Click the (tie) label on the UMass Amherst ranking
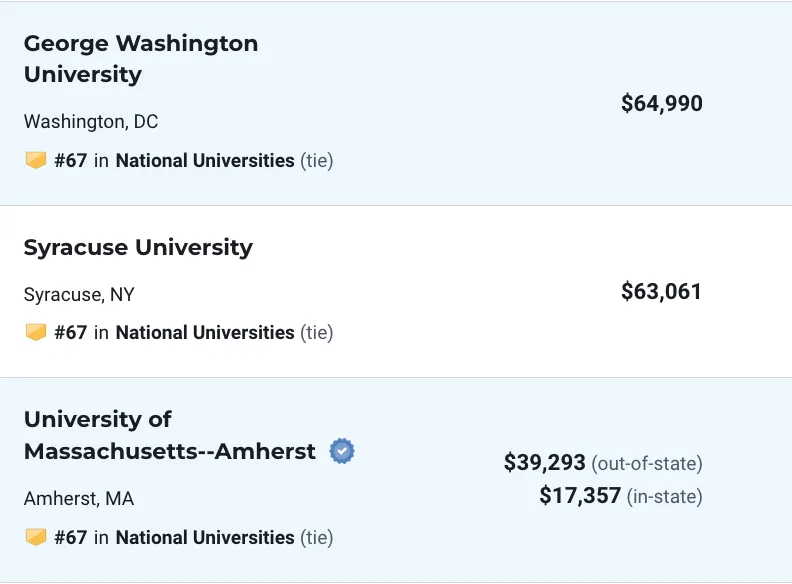Image resolution: width=792 pixels, height=584 pixels. (317, 538)
